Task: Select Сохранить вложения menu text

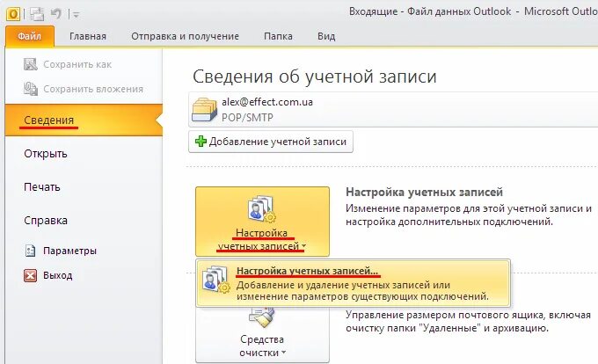Action: (93, 89)
